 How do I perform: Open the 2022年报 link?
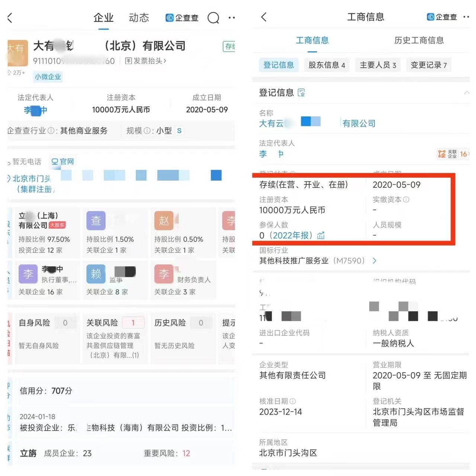tap(292, 235)
